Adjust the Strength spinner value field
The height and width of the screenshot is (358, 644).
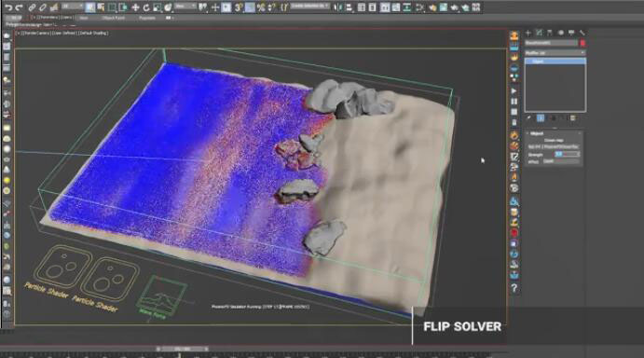click(567, 155)
